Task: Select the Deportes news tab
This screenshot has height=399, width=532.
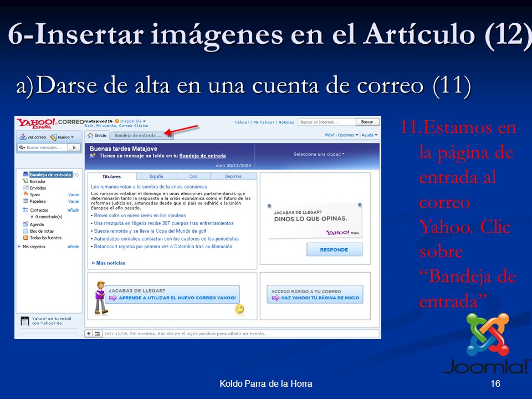Action: click(x=233, y=176)
